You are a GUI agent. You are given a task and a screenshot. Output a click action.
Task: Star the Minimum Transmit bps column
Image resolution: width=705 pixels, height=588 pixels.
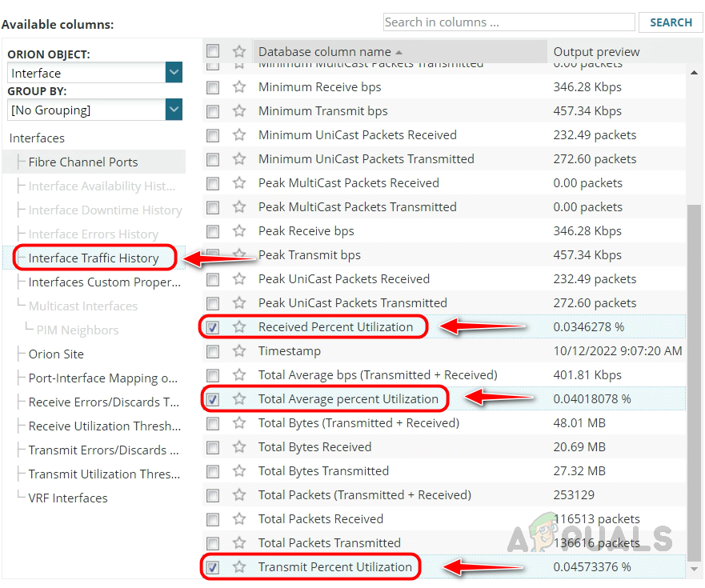[239, 110]
